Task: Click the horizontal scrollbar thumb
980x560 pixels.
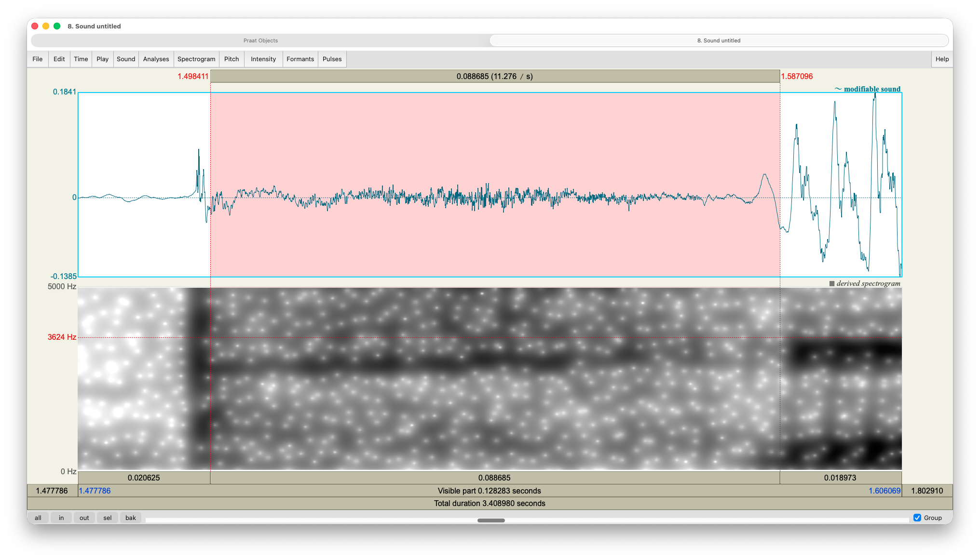Action: click(491, 520)
